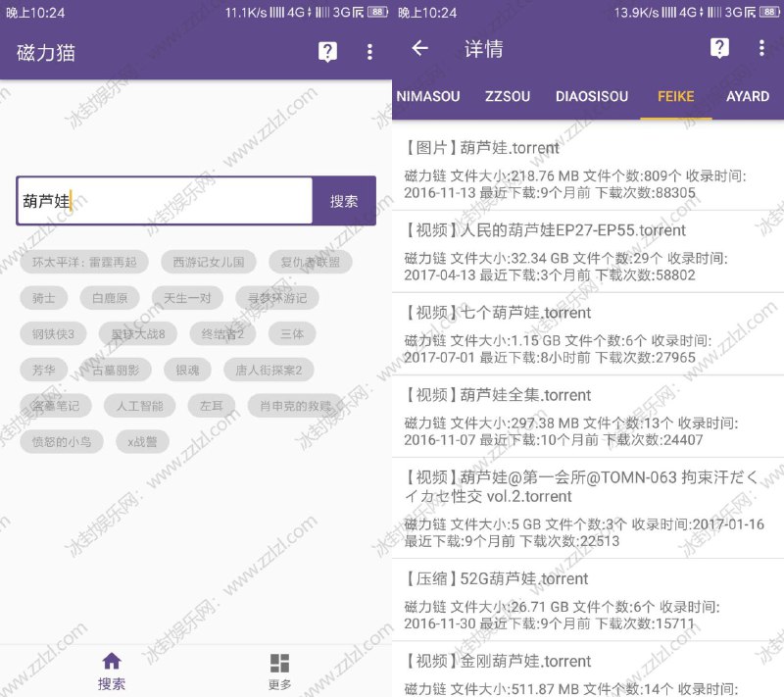The width and height of the screenshot is (784, 697).
Task: Tap suggestion chip 星球大战8
Action: (138, 334)
